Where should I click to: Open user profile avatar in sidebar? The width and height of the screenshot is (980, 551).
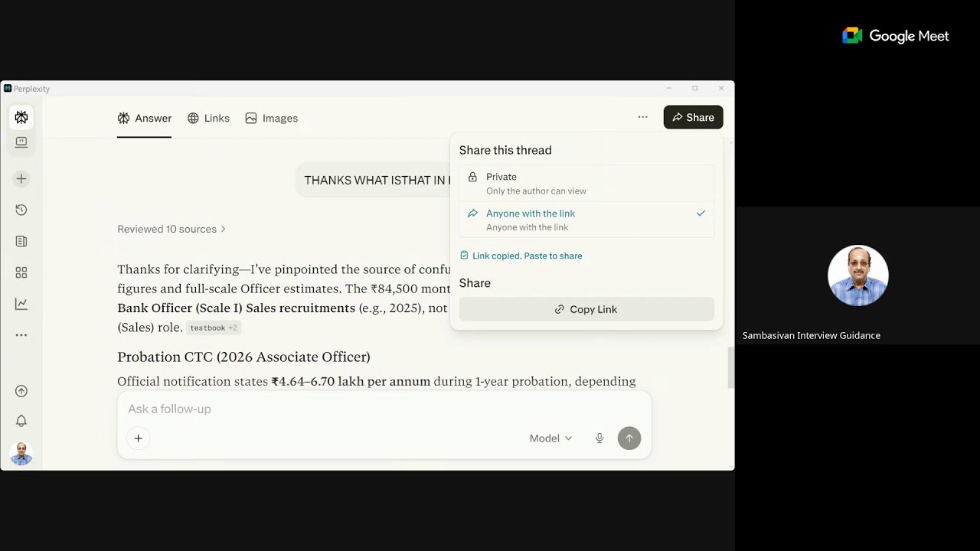point(21,453)
